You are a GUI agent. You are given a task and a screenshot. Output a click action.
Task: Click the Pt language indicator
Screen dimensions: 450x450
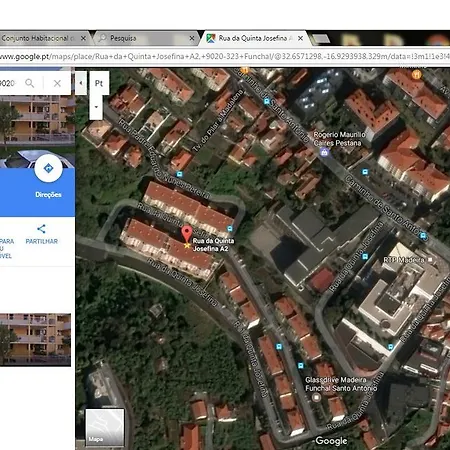pyautogui.click(x=99, y=83)
